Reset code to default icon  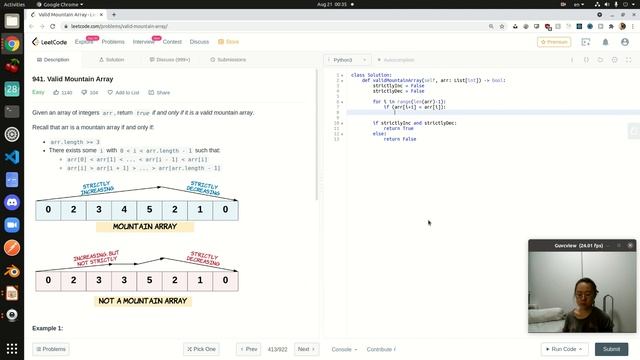pyautogui.click(x=600, y=60)
